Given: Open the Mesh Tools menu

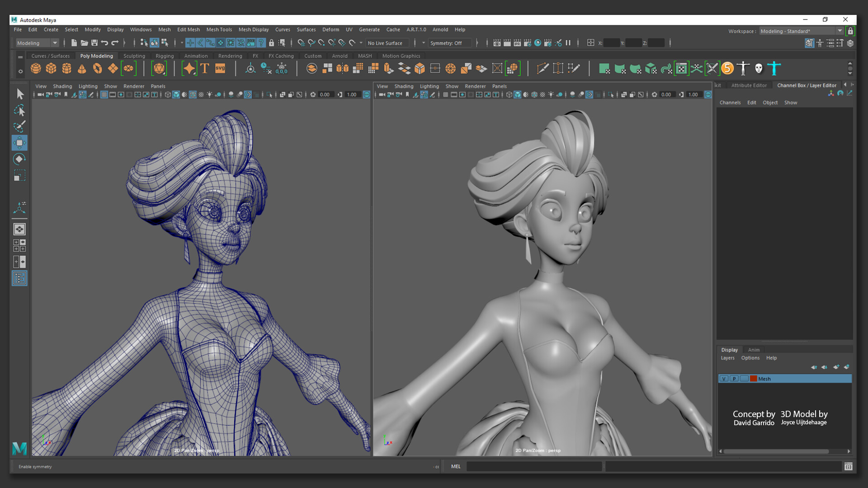Looking at the screenshot, I should [x=219, y=29].
